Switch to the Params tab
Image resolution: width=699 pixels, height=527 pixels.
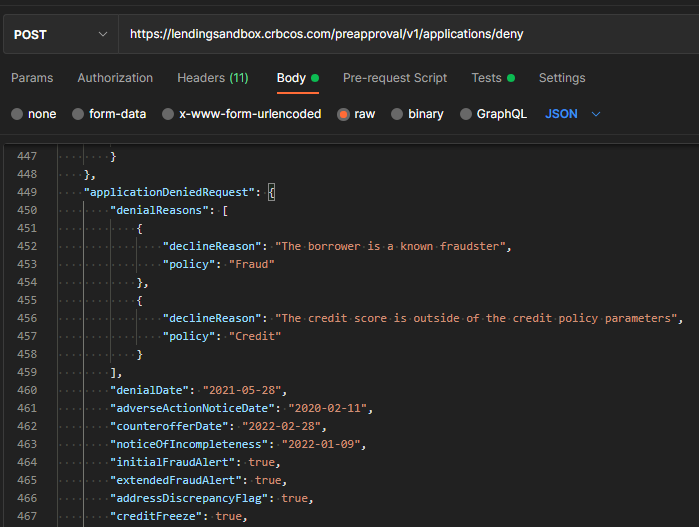coord(32,78)
